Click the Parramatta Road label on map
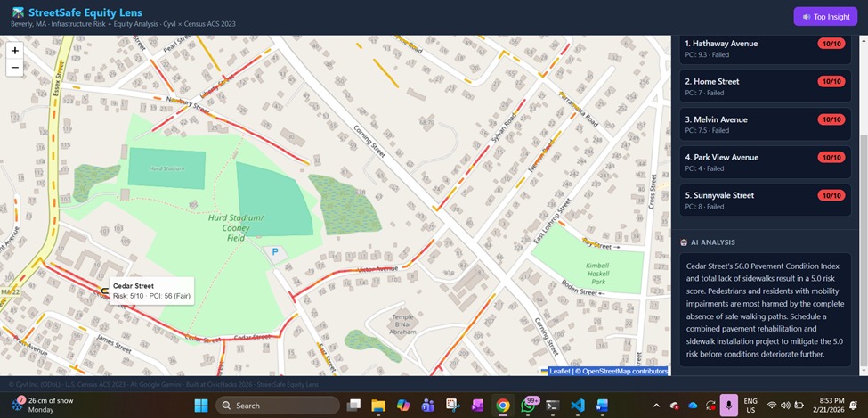 pos(579,109)
